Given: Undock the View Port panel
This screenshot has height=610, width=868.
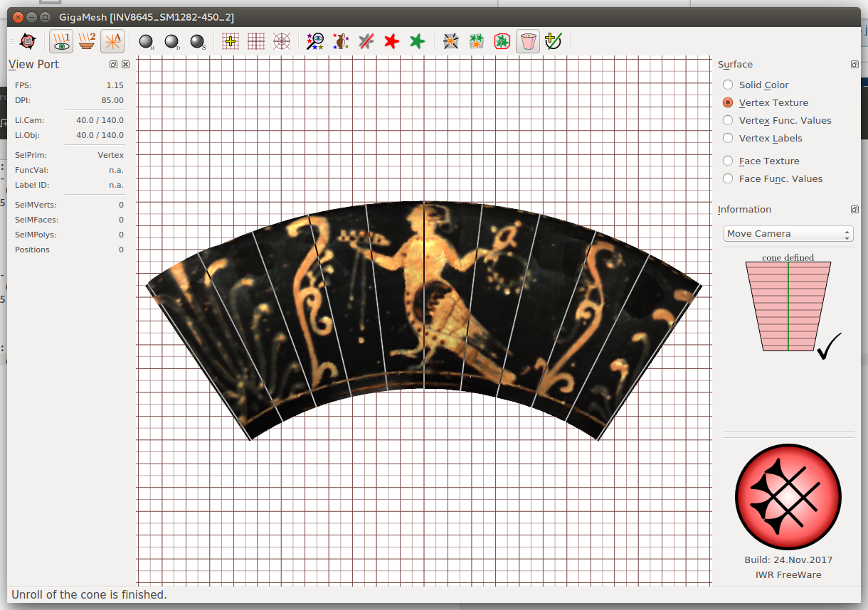Looking at the screenshot, I should pyautogui.click(x=114, y=64).
